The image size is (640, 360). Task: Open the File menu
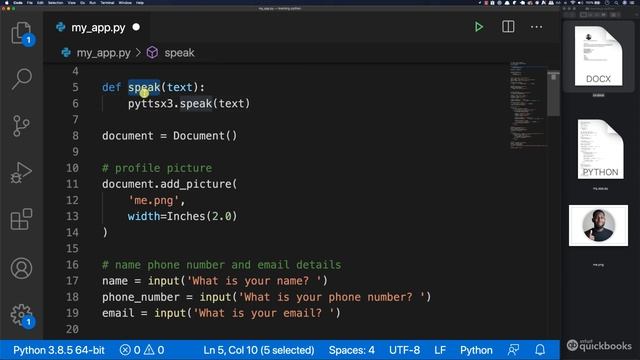click(x=30, y=2)
